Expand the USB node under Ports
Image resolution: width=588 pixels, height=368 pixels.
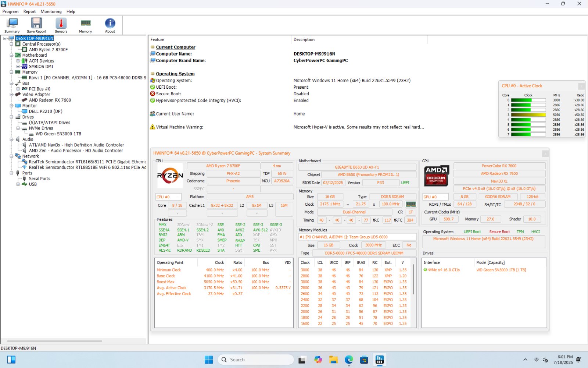click(x=18, y=184)
